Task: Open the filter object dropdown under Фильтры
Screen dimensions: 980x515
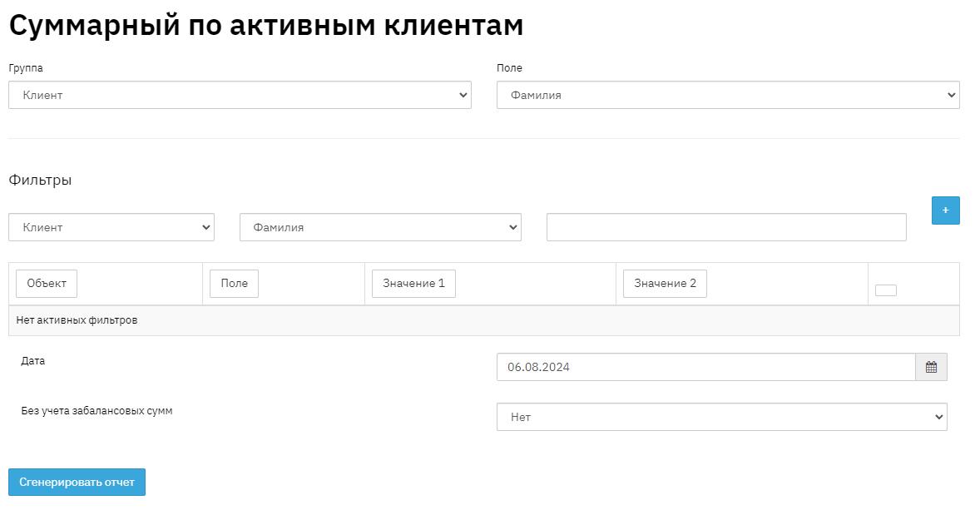Action: pyautogui.click(x=111, y=227)
